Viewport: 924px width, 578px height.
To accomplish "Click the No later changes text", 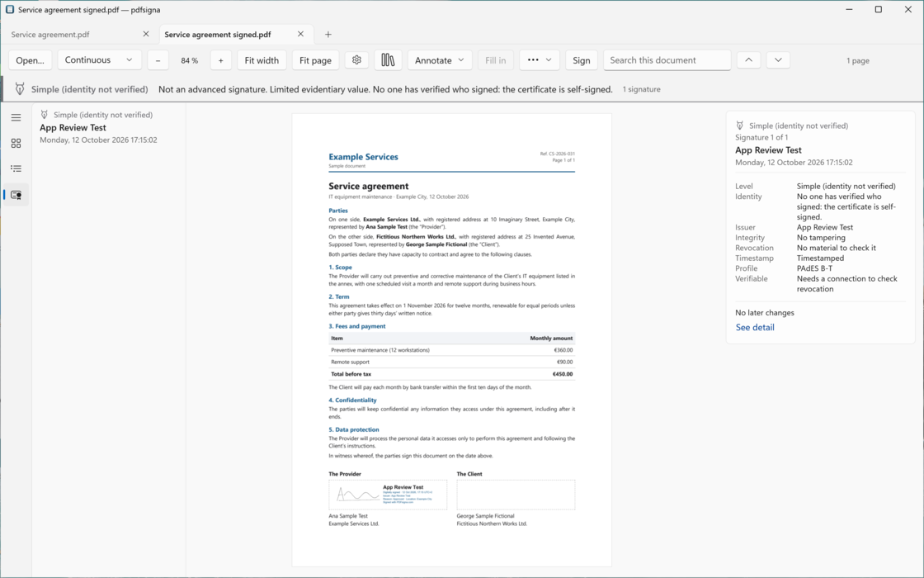I will 764,313.
